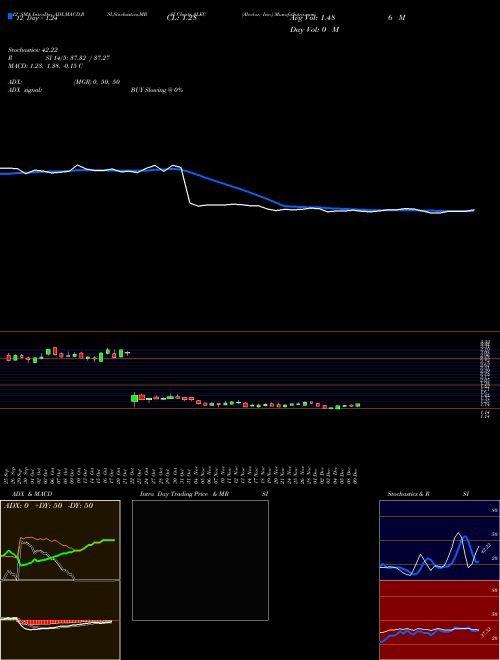
Task: Click the last green candlestick on the chart
Action: point(358,405)
